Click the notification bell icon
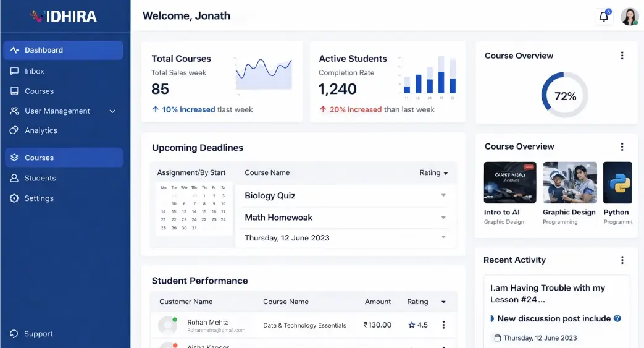The image size is (644, 348). coord(604,17)
